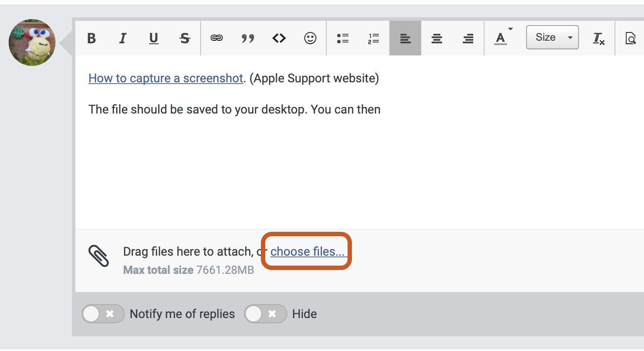Center align the text
This screenshot has width=644, height=351.
click(x=437, y=38)
